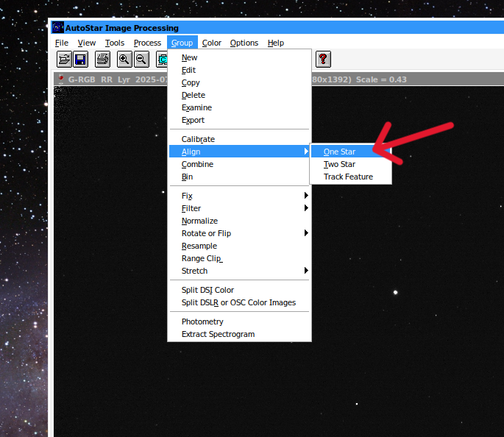Select Split DSI Color
This screenshot has width=504, height=437.
pos(239,290)
